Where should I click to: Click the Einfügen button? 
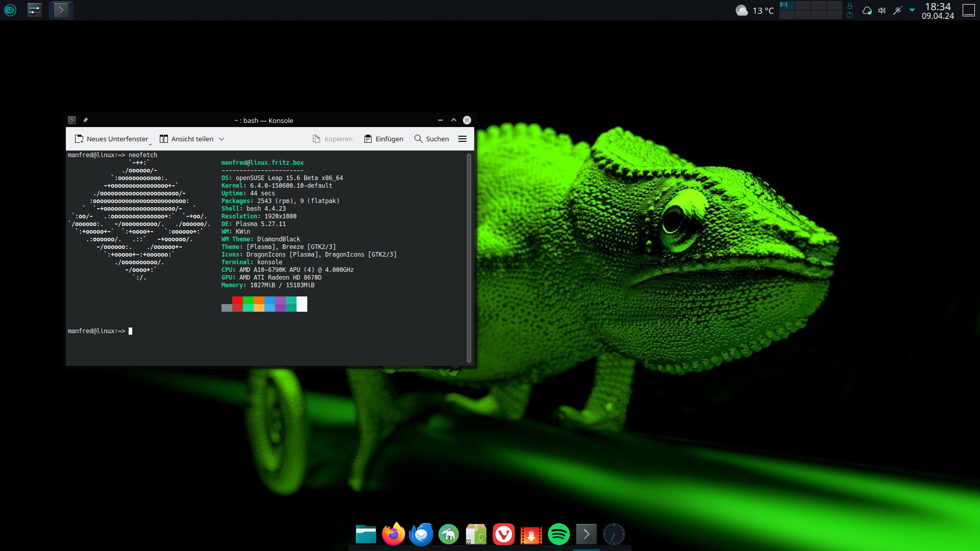click(x=384, y=139)
